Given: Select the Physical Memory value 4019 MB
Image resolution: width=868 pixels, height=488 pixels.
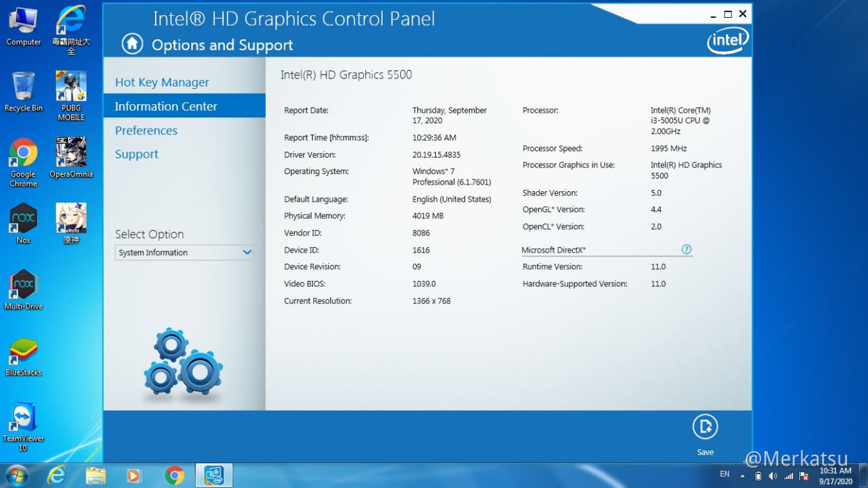Looking at the screenshot, I should [428, 216].
